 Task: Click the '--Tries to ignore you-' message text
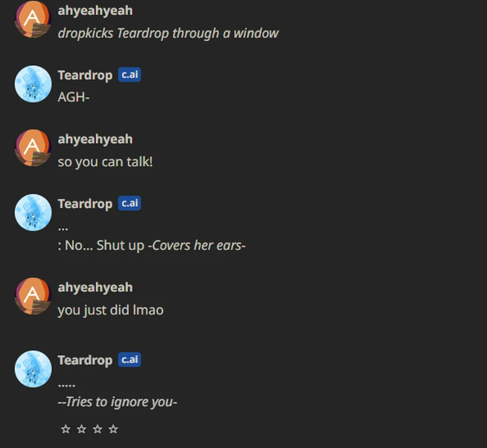click(117, 402)
